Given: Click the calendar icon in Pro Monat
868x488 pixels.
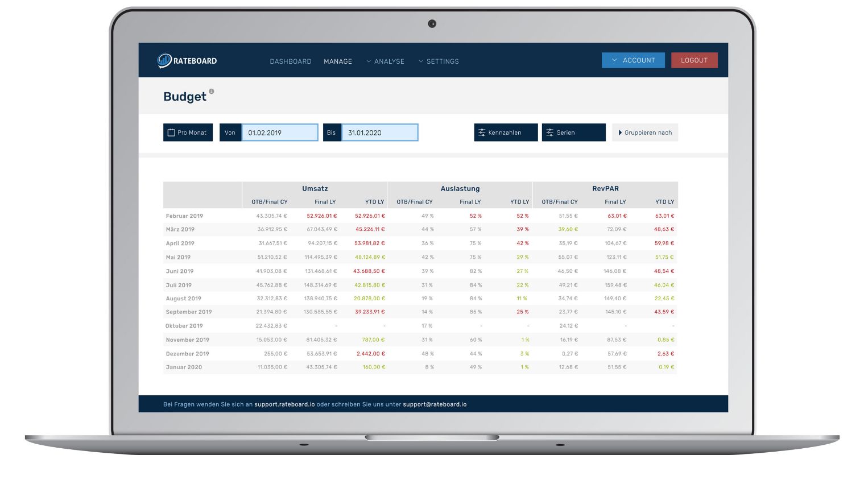Looking at the screenshot, I should tap(171, 133).
